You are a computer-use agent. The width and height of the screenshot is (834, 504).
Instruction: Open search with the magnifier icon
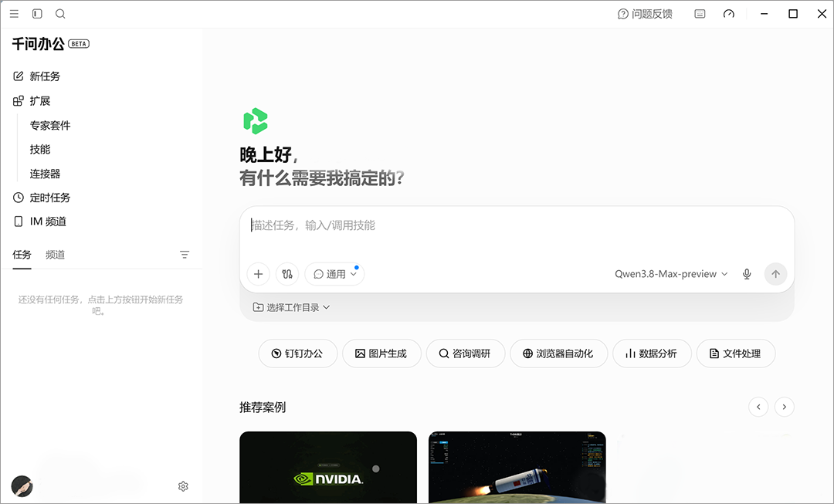tap(61, 14)
